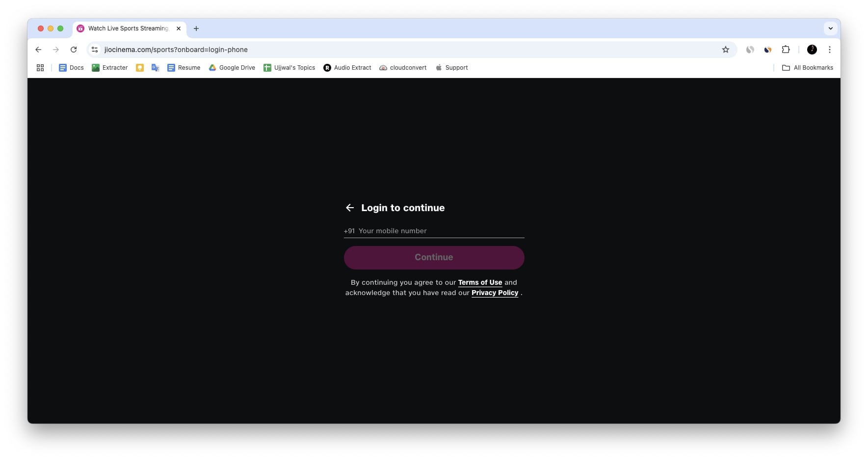
Task: Bookmark this page with the star icon
Action: (x=726, y=50)
